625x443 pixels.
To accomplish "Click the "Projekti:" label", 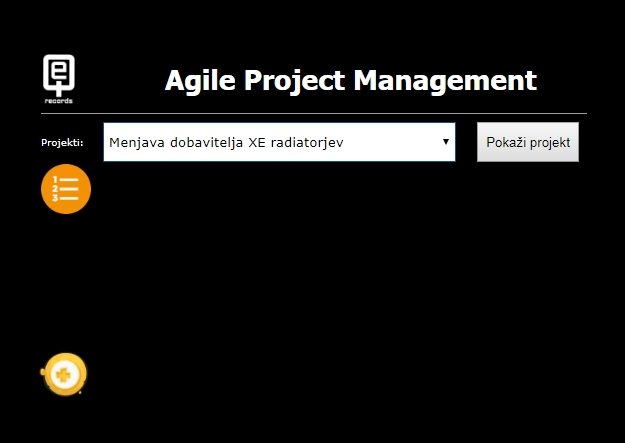I will coord(62,142).
